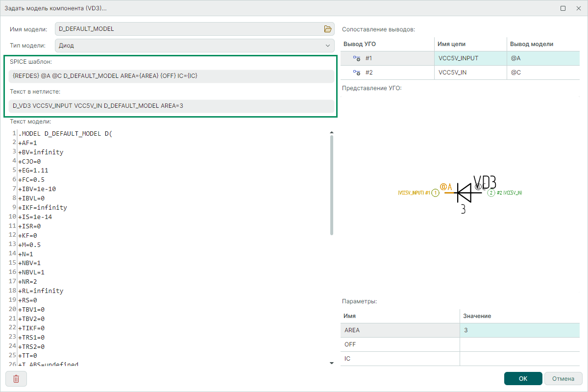Click the Отмена button
This screenshot has width=588, height=392.
pos(563,379)
